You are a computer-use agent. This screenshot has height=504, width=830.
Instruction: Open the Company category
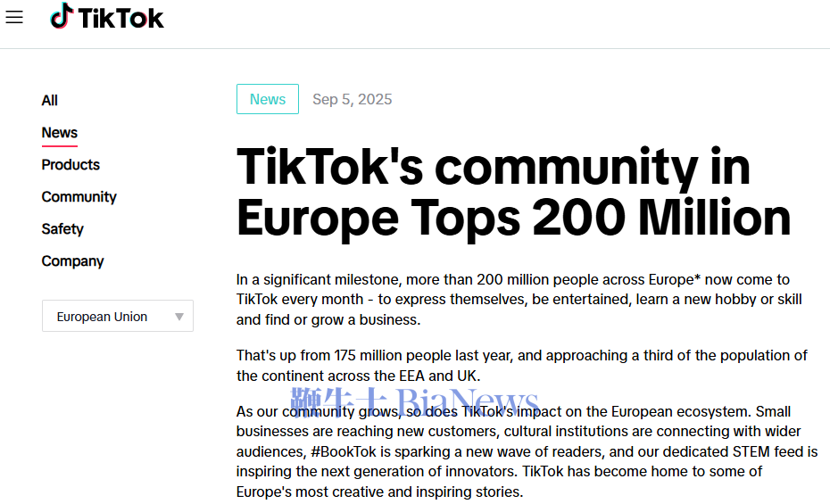(72, 261)
